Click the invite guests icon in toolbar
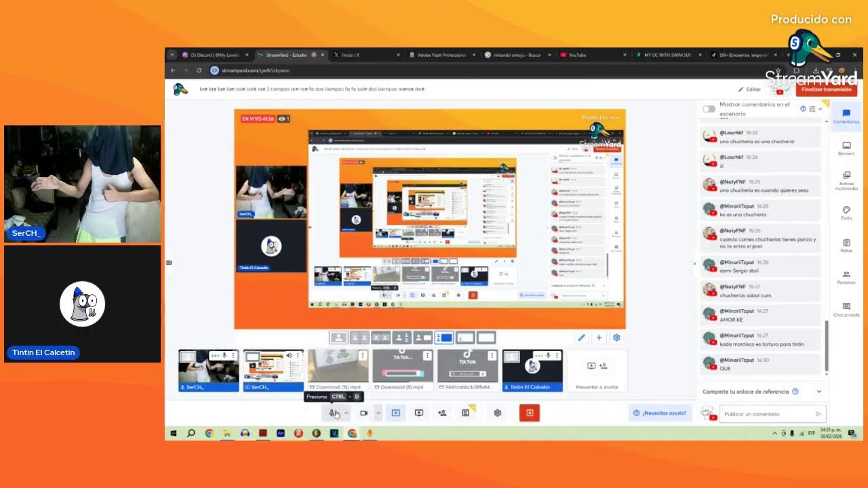This screenshot has width=868, height=488. click(442, 413)
